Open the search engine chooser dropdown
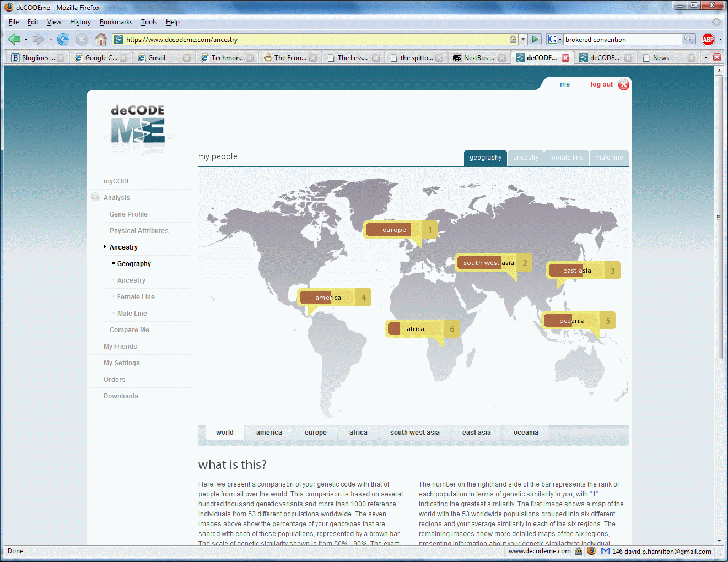Screen dimensions: 728x562 (x=560, y=40)
